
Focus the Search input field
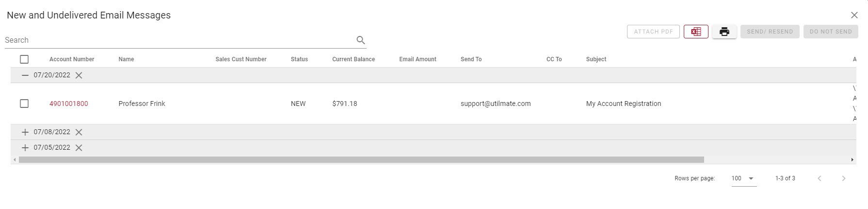179,40
